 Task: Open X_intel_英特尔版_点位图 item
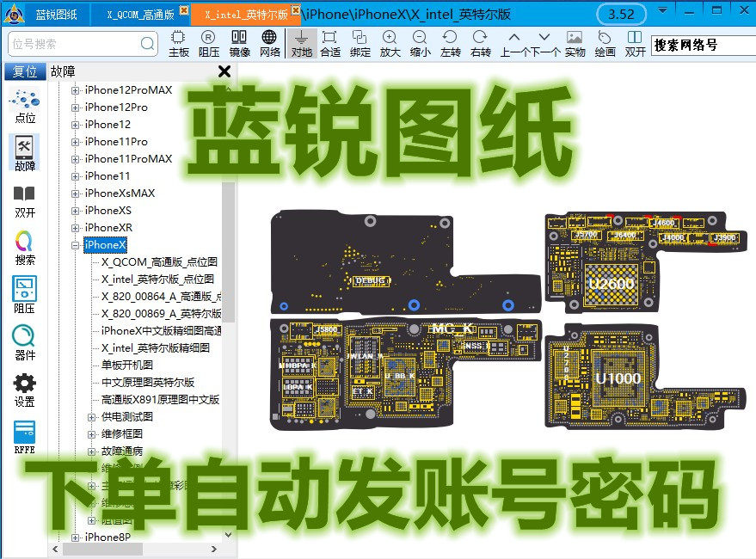(x=157, y=279)
